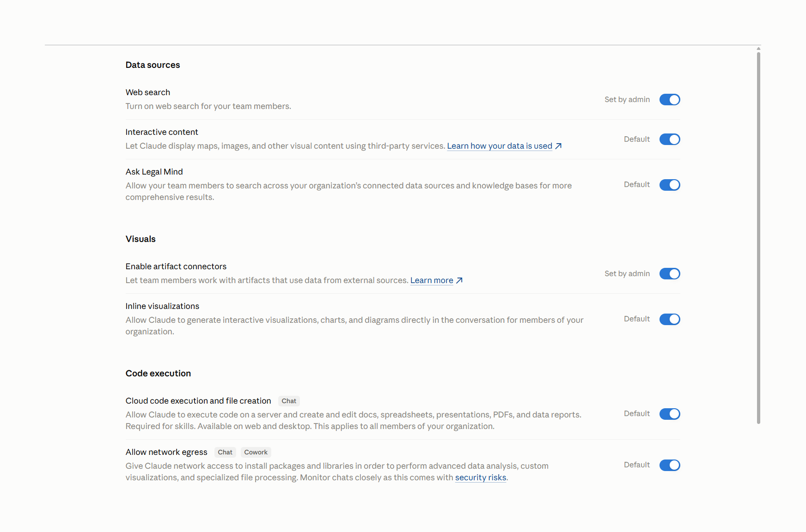The height and width of the screenshot is (532, 806).
Task: Click the 'Enable artifact connectors' title
Action: tap(176, 266)
